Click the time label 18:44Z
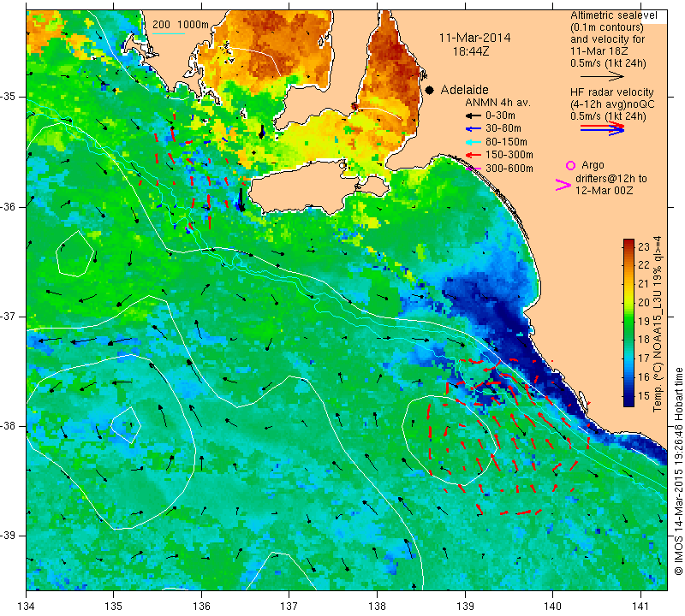 click(x=471, y=51)
